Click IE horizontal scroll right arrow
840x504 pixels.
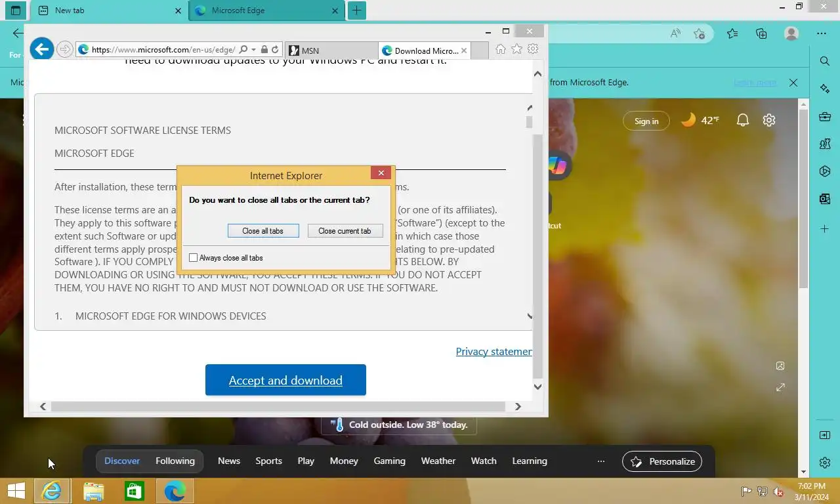tap(518, 407)
